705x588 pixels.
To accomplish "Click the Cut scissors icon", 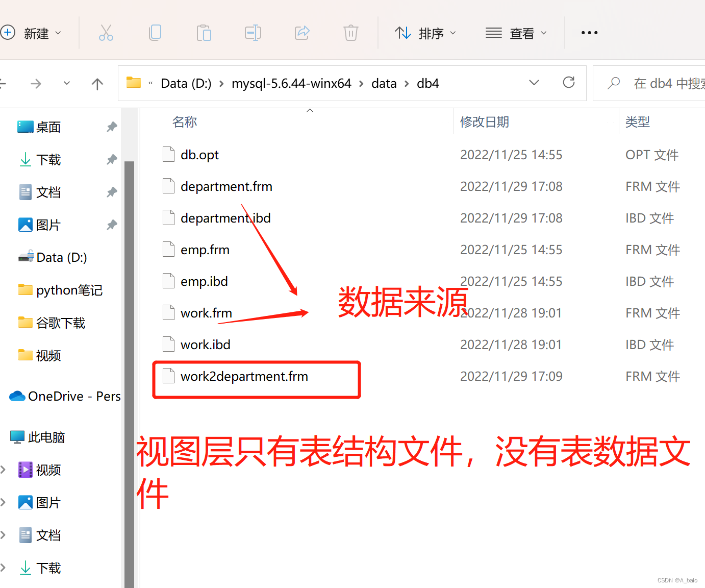I will tap(106, 33).
